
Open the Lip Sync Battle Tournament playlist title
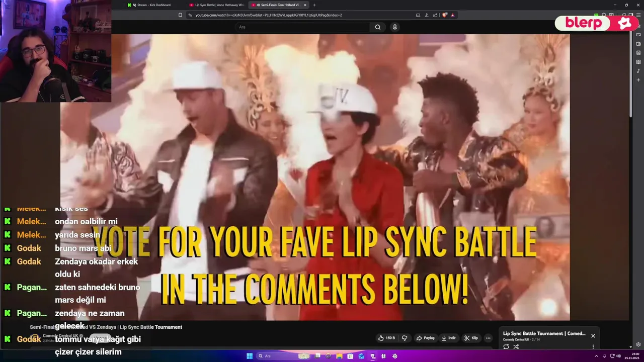click(544, 333)
